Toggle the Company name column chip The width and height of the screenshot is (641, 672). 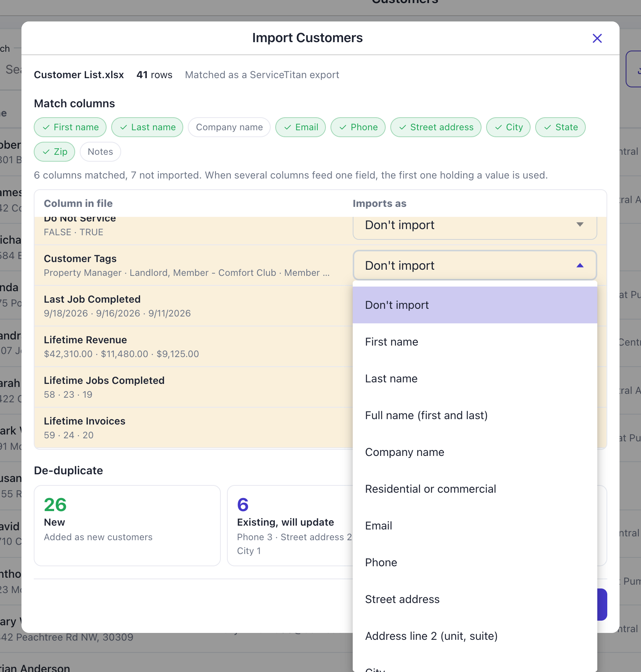tap(229, 127)
